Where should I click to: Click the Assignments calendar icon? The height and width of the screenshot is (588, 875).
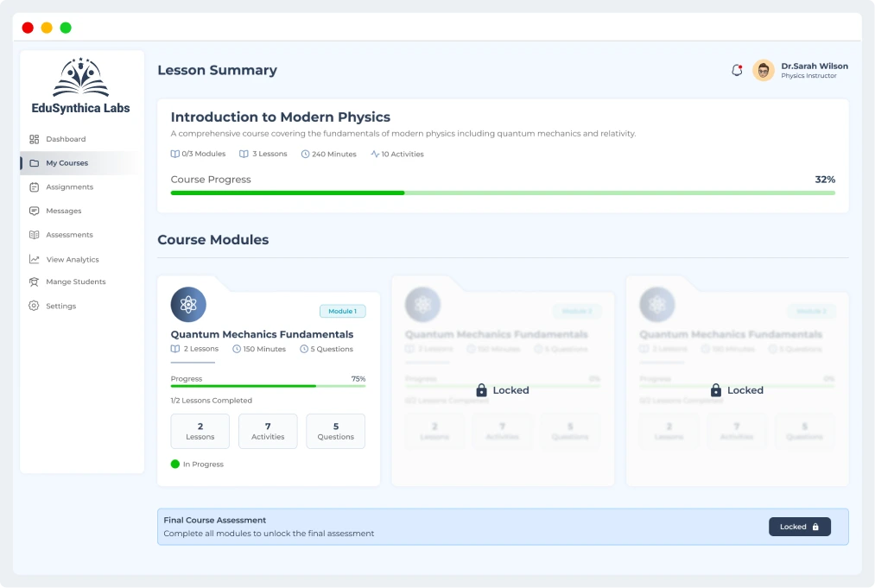(x=35, y=187)
